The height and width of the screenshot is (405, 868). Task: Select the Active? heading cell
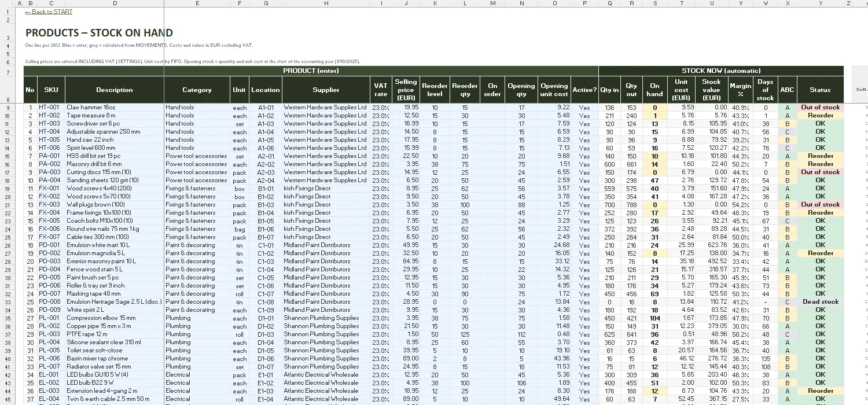pyautogui.click(x=584, y=90)
